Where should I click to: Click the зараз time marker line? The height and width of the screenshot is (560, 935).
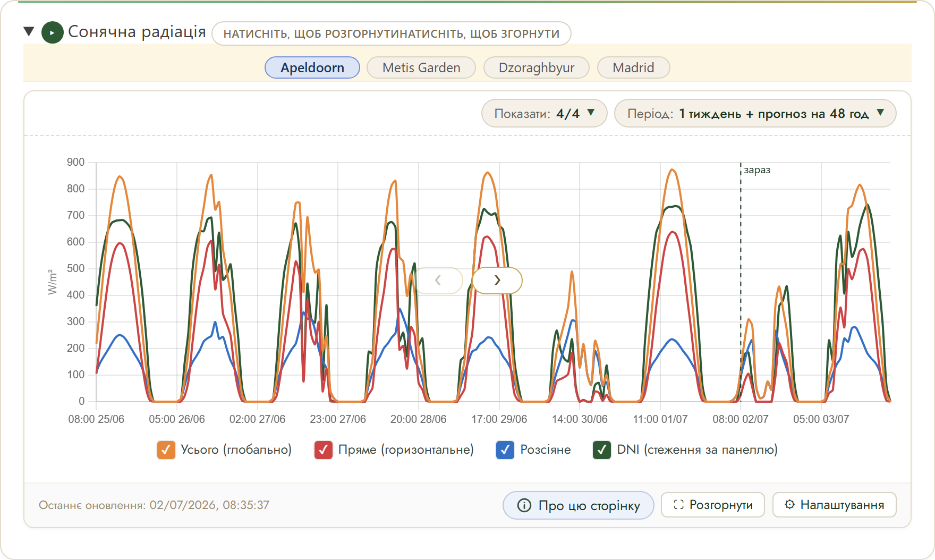coord(741,282)
